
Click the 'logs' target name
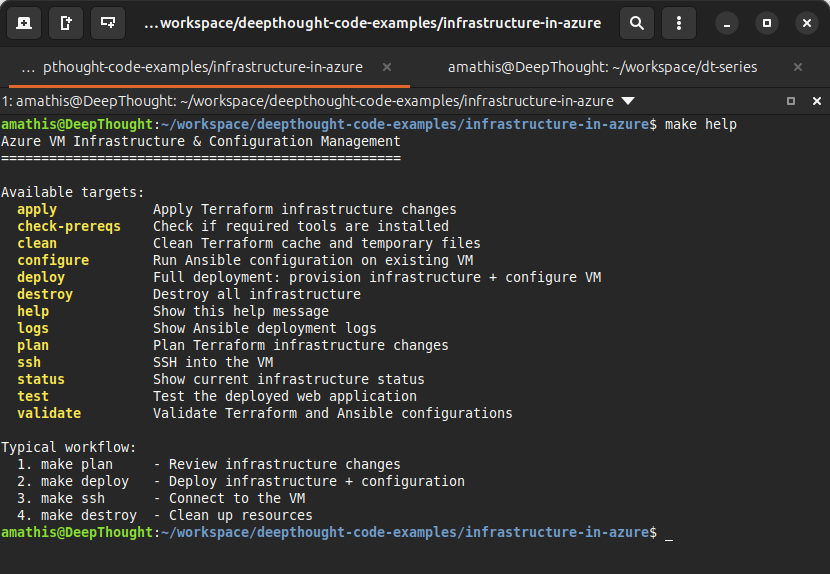pos(33,328)
